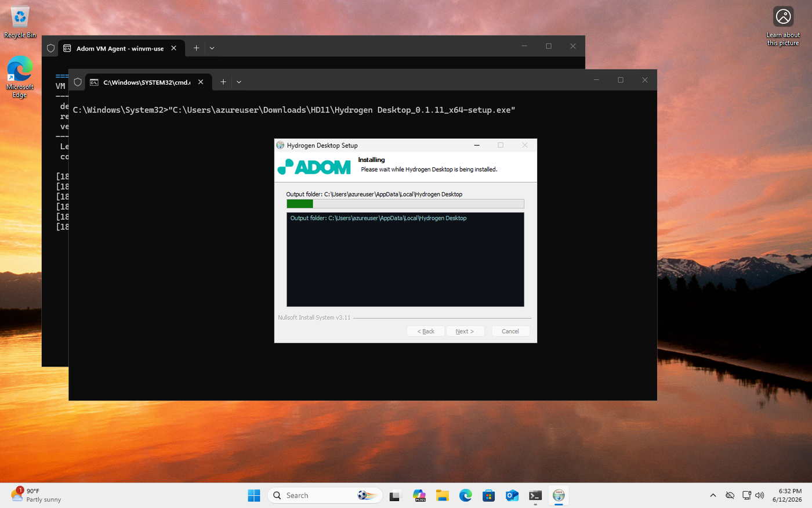Open profile dropdown in cmd.exe terminal window
This screenshot has height=508, width=812.
coord(239,82)
